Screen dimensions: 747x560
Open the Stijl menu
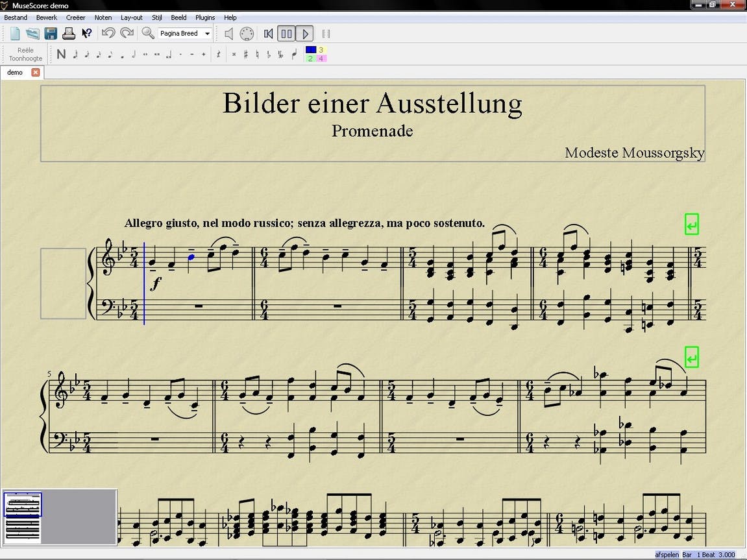tap(157, 18)
